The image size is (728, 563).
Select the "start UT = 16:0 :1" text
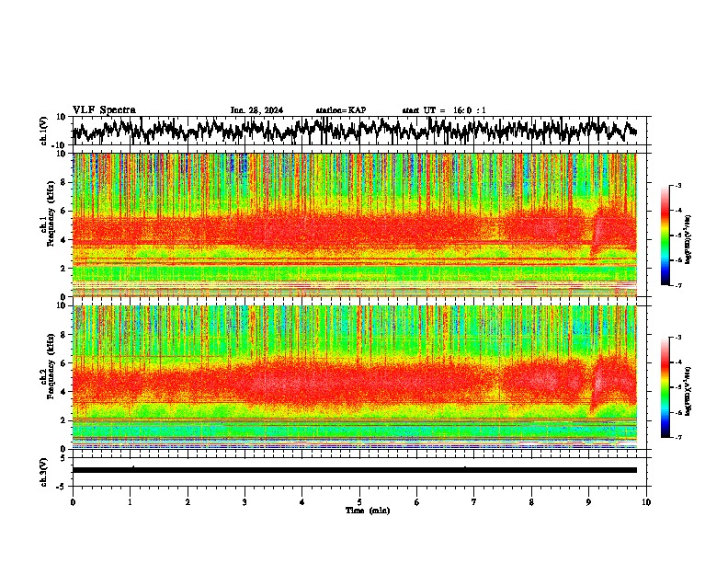[x=444, y=110]
